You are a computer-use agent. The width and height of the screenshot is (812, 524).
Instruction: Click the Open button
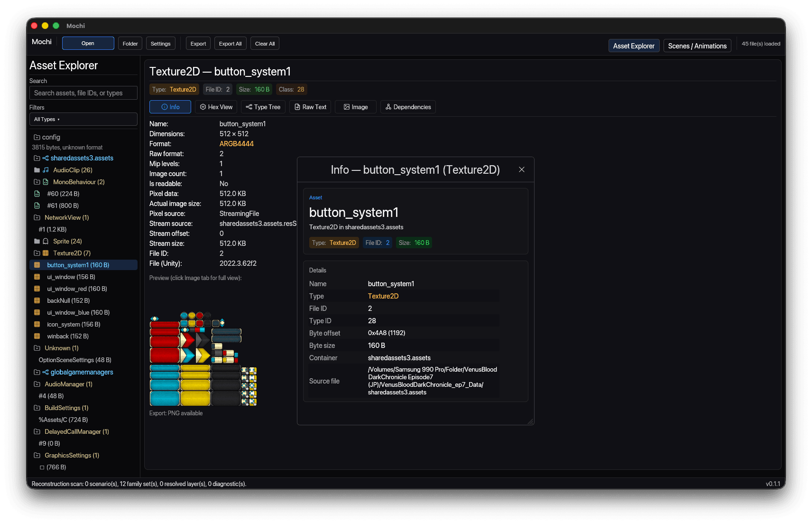pos(88,43)
